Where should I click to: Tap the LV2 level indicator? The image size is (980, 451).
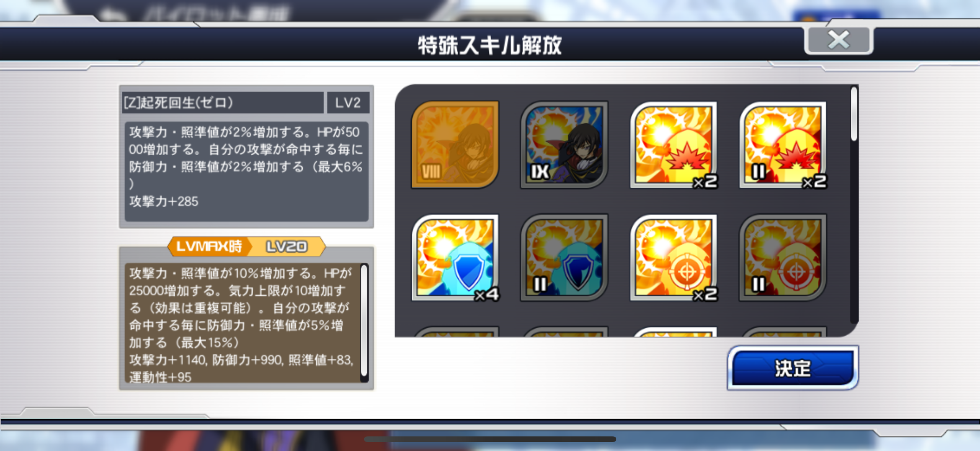coord(348,102)
